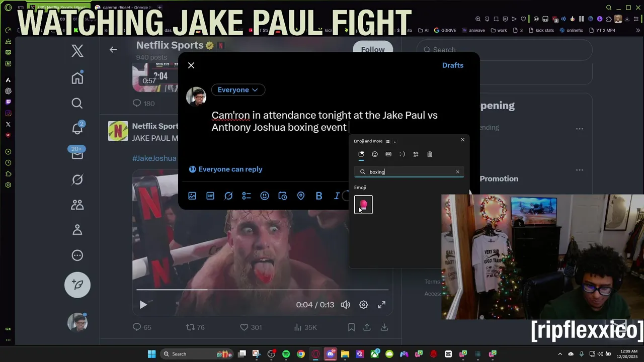The width and height of the screenshot is (644, 362).
Task: Open the YT 2 MP4 bookmark
Action: coord(602,30)
